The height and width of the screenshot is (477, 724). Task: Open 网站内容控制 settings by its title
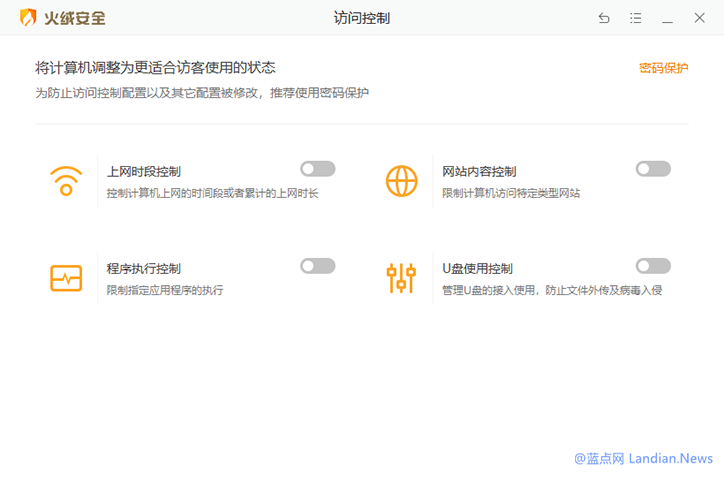[x=479, y=172]
